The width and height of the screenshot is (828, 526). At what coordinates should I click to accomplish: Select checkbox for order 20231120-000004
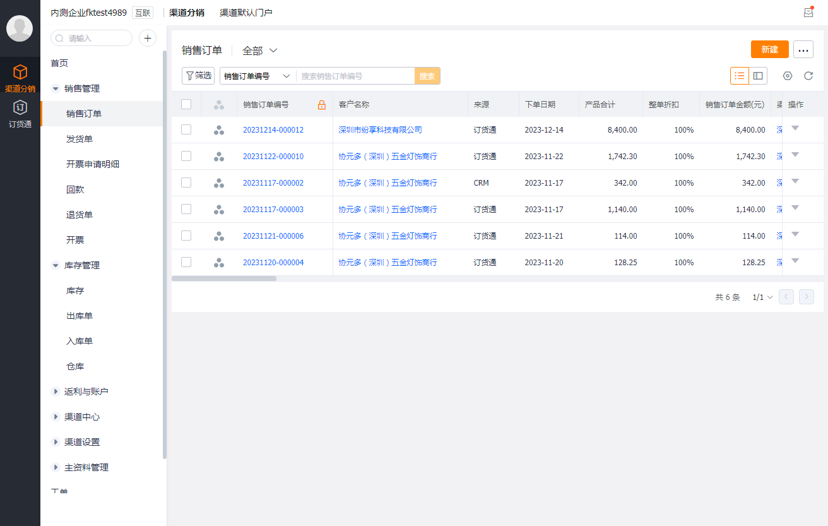pos(186,262)
